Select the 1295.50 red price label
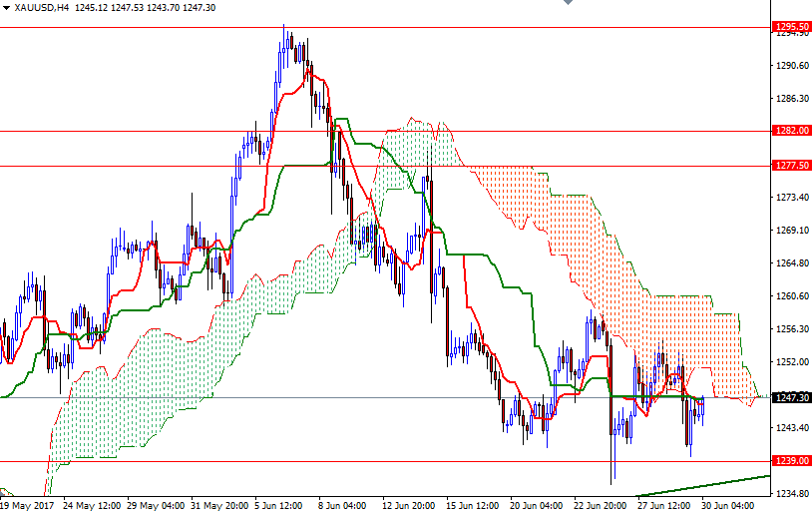This screenshot has height=513, width=812. click(791, 27)
